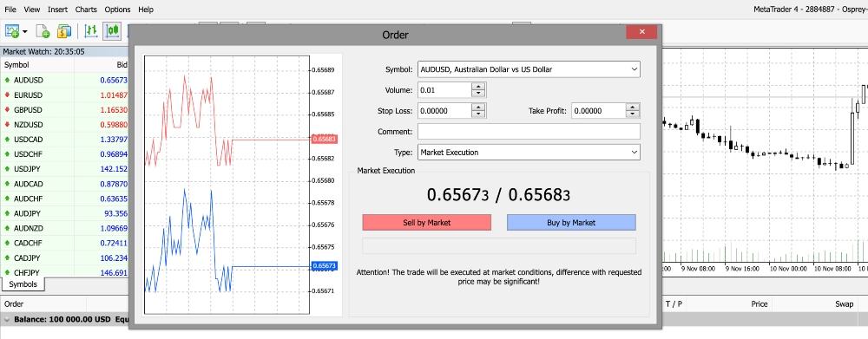
Task: Click the Comment text field
Action: coord(529,132)
